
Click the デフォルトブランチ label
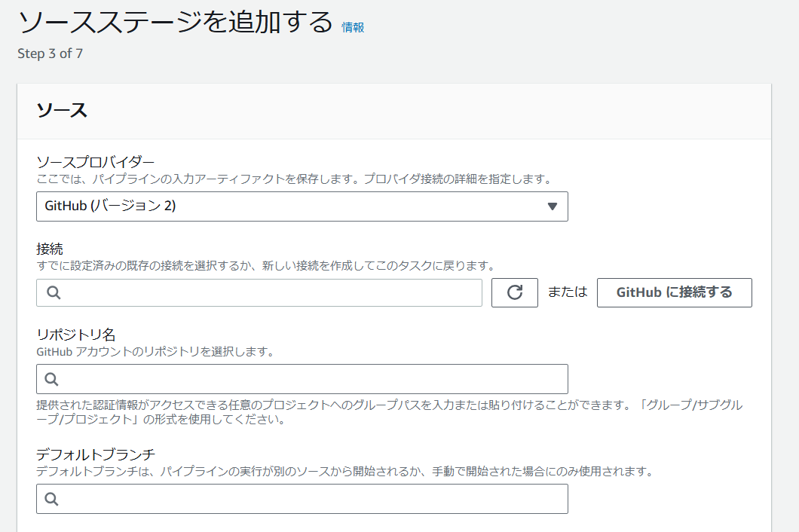click(95, 454)
